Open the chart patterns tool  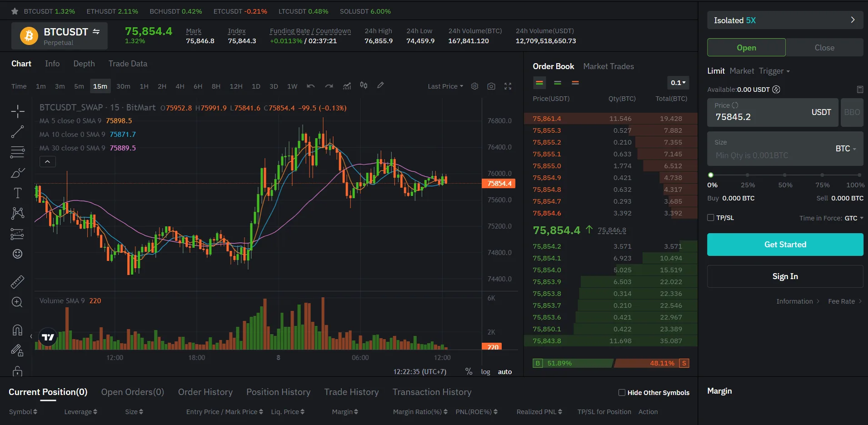click(17, 213)
